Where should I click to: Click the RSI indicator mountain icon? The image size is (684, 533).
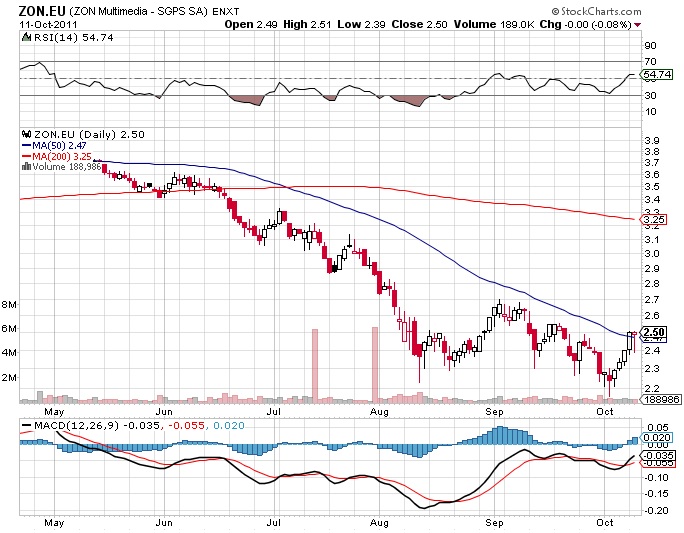click(26, 38)
